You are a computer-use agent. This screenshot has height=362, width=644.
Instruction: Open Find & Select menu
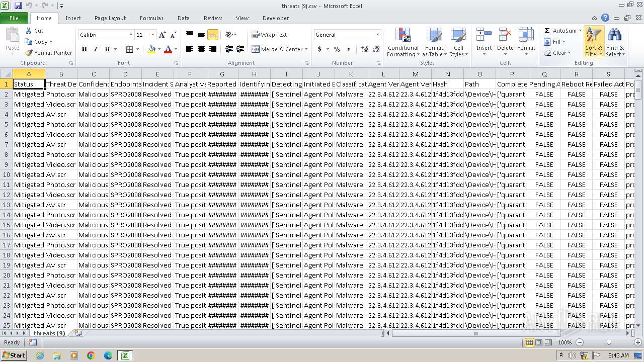pyautogui.click(x=615, y=42)
